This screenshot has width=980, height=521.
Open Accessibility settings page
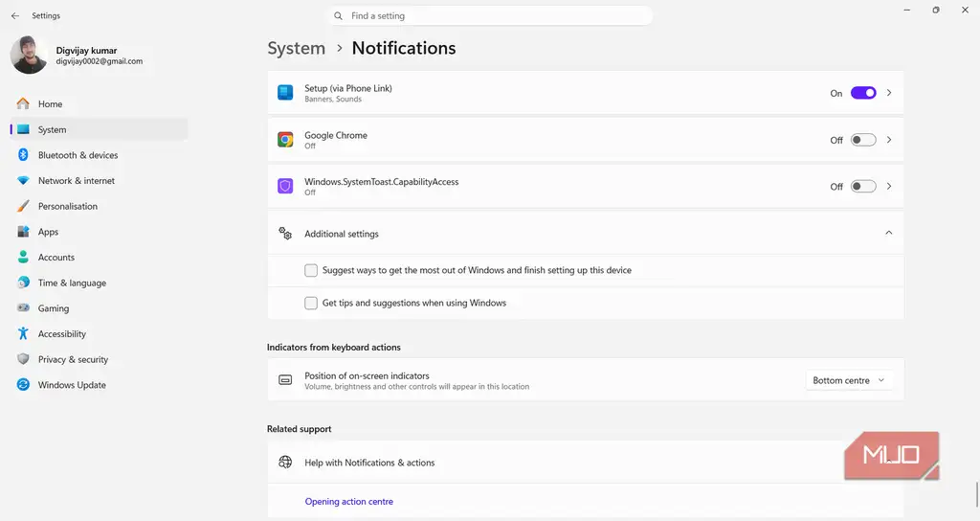click(100, 333)
